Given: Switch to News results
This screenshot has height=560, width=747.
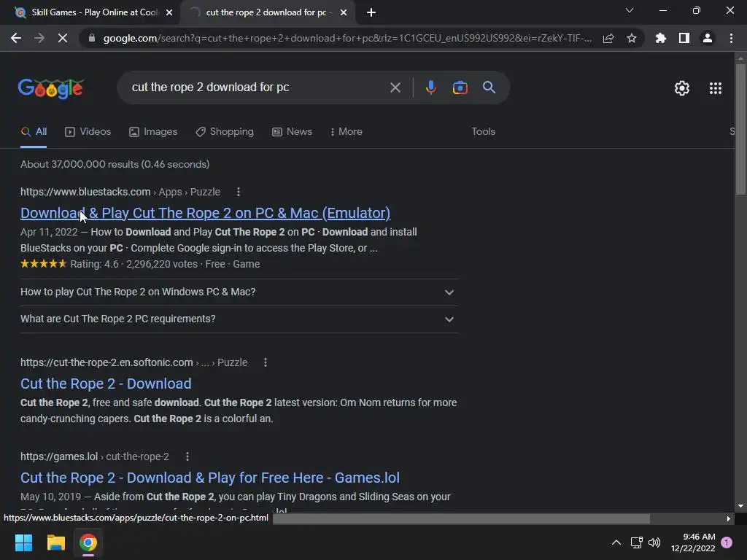Looking at the screenshot, I should (292, 132).
